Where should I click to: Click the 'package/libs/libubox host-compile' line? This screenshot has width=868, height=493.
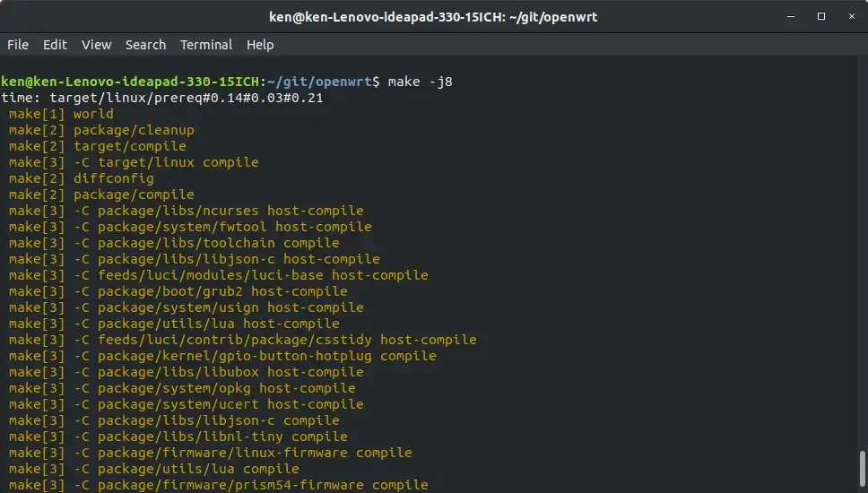pos(186,372)
